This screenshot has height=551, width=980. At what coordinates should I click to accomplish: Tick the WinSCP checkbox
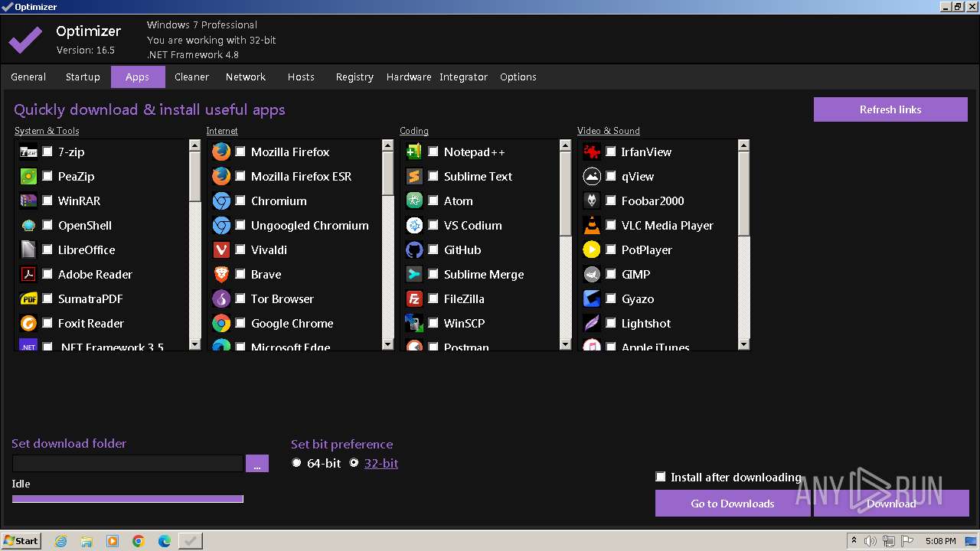(x=433, y=323)
